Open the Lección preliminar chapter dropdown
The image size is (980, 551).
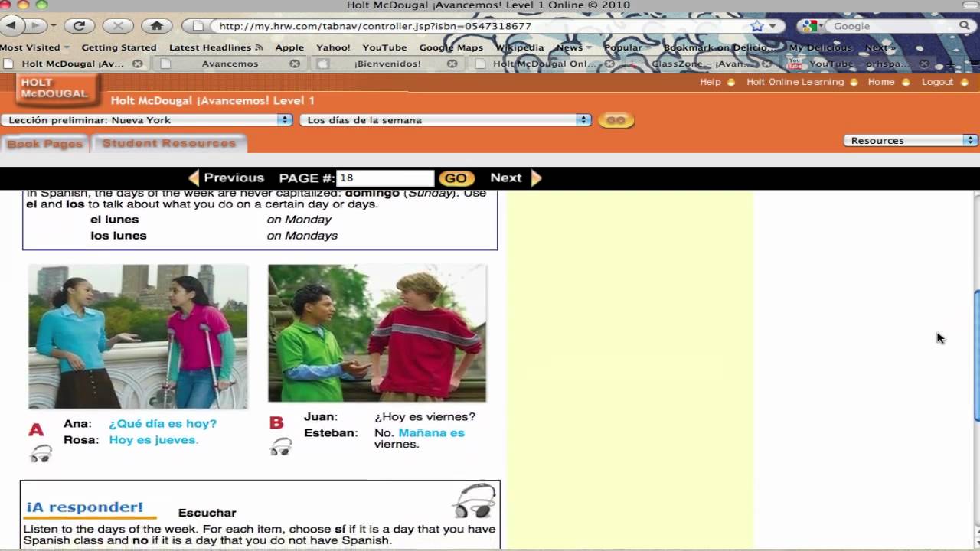147,120
